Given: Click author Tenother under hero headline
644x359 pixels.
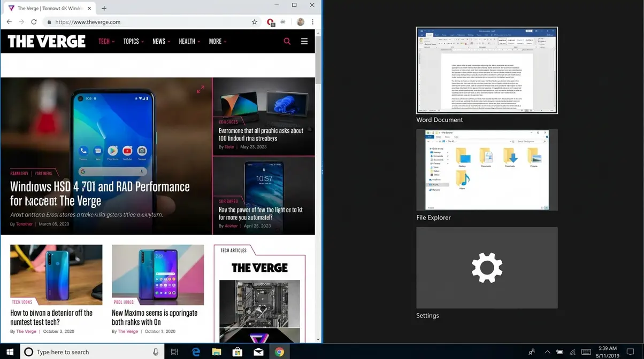Looking at the screenshot, I should (x=24, y=224).
